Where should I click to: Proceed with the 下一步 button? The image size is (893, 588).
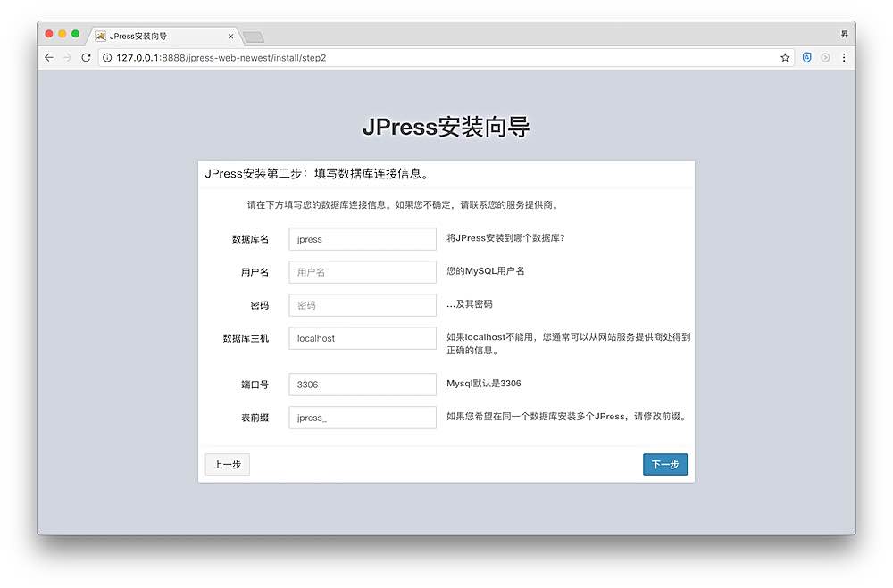click(x=665, y=465)
